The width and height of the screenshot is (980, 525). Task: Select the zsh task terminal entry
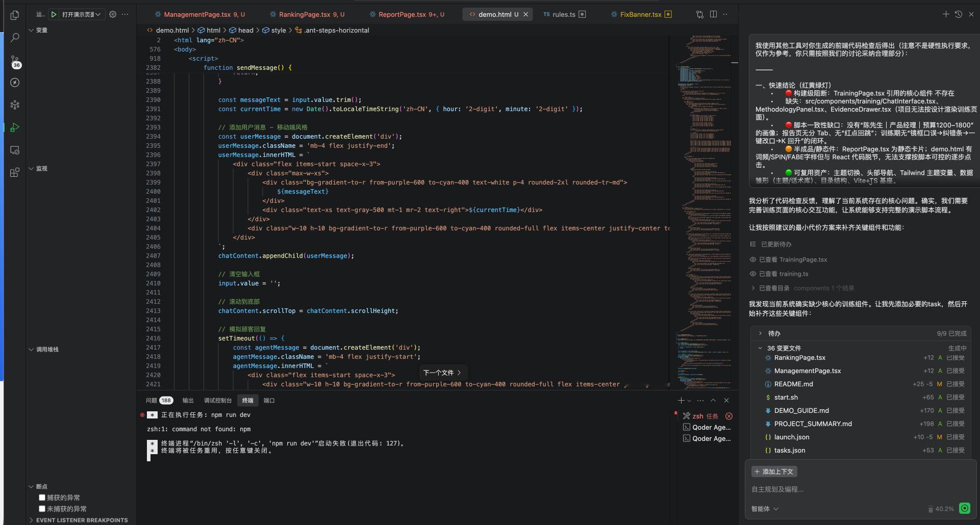(705, 416)
